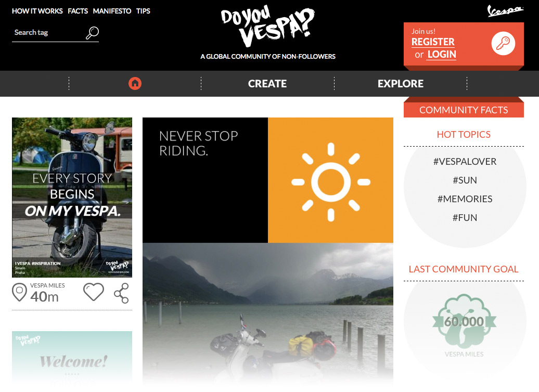Open How It Works menu
The height and width of the screenshot is (392, 539).
tap(37, 11)
